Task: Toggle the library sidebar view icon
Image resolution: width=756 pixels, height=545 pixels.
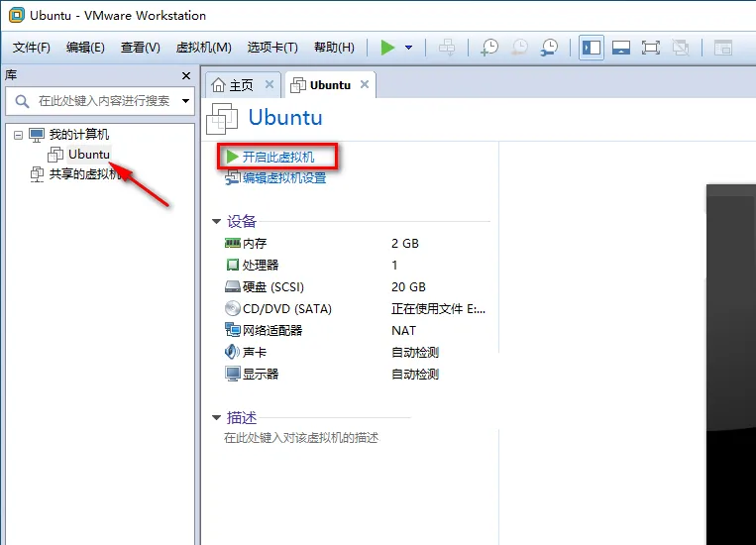Action: (592, 48)
